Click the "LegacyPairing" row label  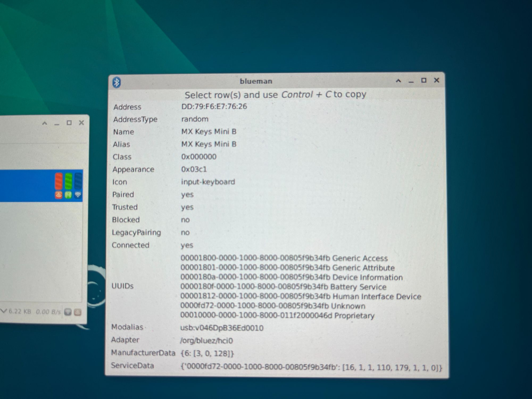pos(136,232)
